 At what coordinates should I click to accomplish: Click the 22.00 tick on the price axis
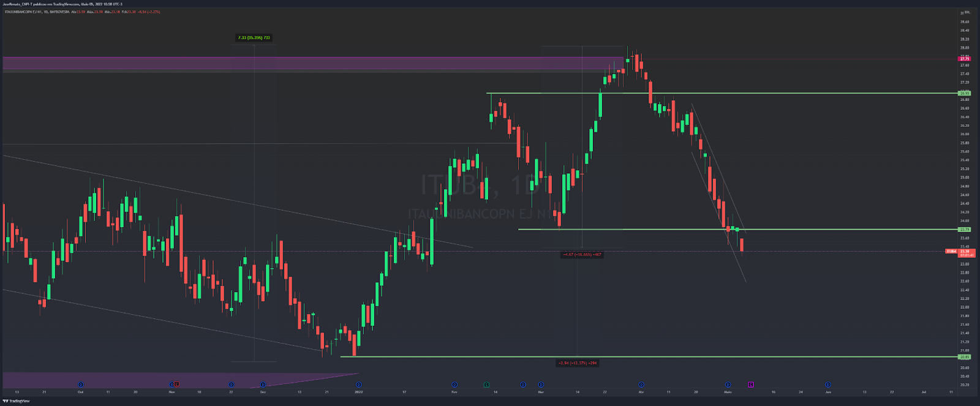(965, 307)
